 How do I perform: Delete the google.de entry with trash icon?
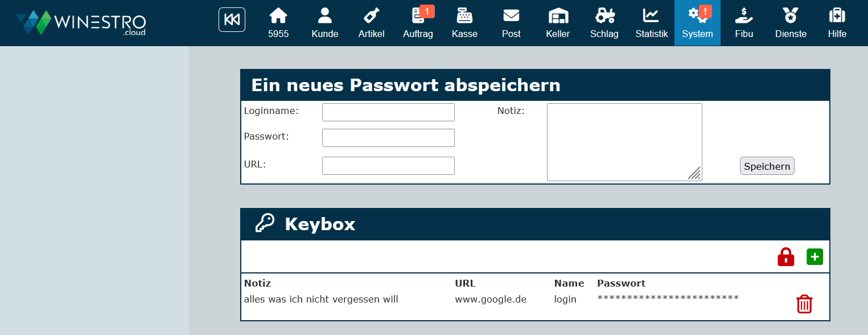[x=804, y=304]
